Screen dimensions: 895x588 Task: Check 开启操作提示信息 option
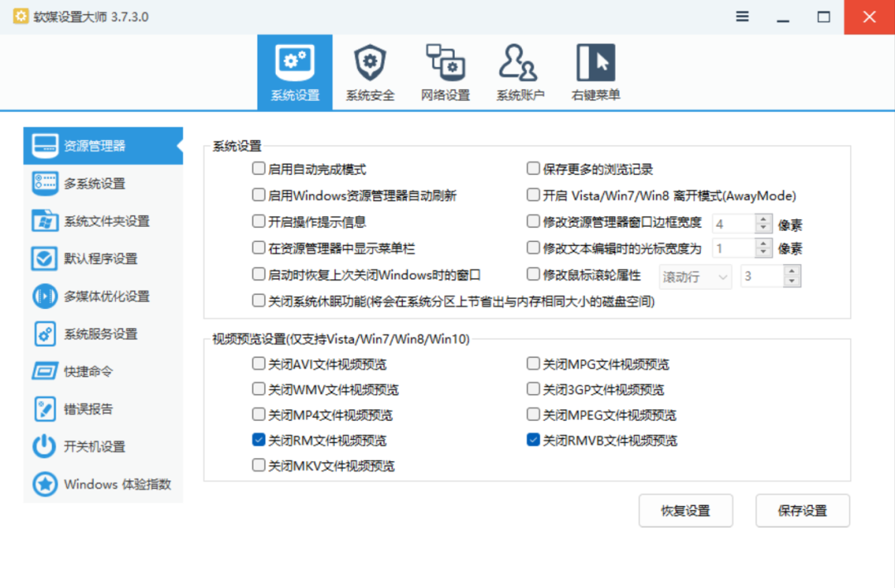[x=259, y=221]
